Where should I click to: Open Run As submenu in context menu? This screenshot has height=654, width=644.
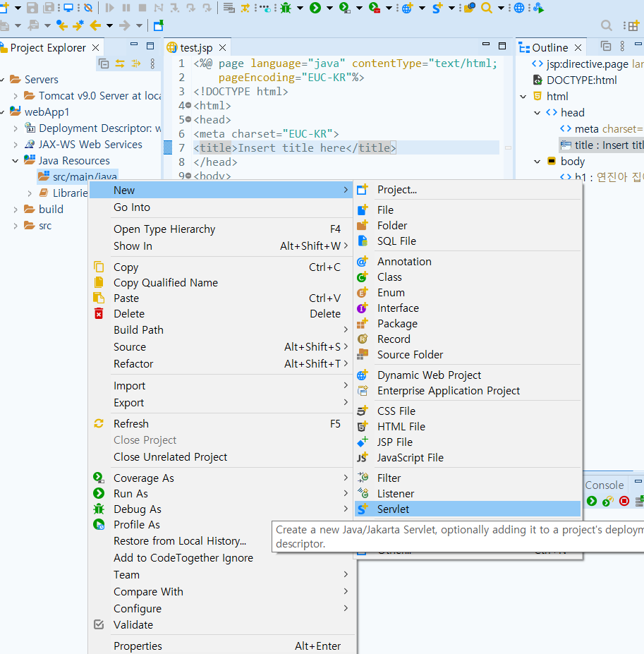click(221, 494)
